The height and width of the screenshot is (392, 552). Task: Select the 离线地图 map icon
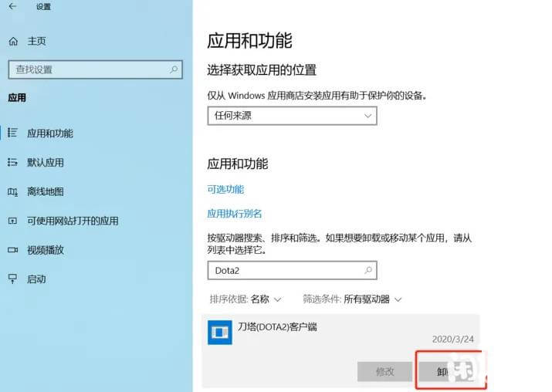[12, 191]
